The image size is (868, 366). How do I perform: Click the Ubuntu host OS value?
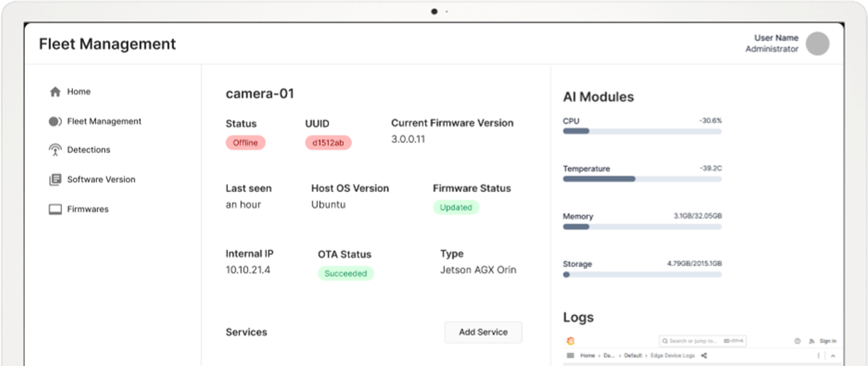[x=328, y=205]
